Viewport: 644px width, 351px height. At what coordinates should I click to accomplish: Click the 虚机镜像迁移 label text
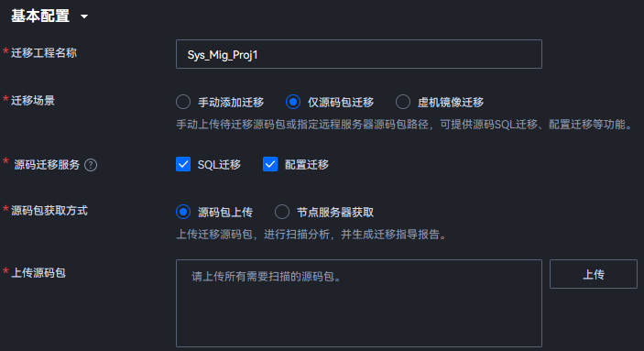coord(451,103)
